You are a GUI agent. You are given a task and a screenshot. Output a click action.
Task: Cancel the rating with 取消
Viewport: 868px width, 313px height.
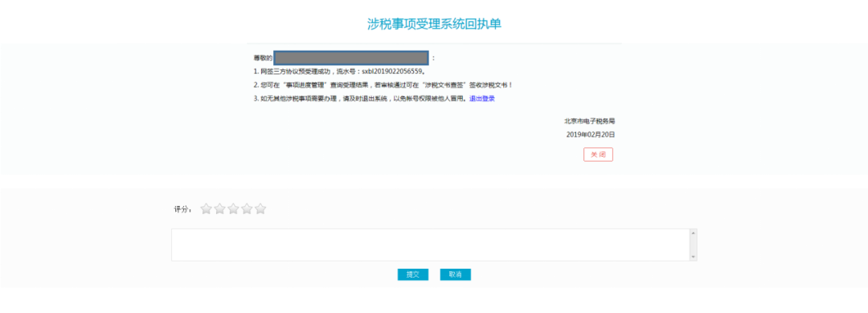456,274
